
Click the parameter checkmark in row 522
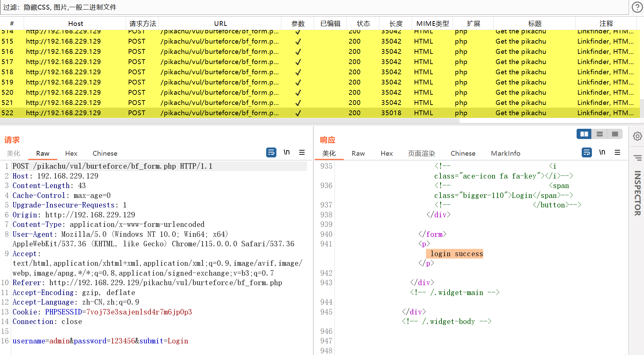pos(298,113)
